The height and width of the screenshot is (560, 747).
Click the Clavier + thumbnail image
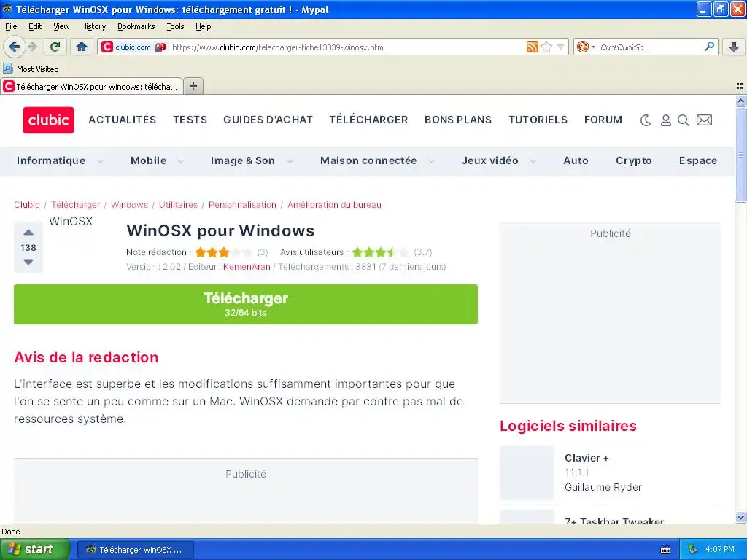click(x=527, y=472)
